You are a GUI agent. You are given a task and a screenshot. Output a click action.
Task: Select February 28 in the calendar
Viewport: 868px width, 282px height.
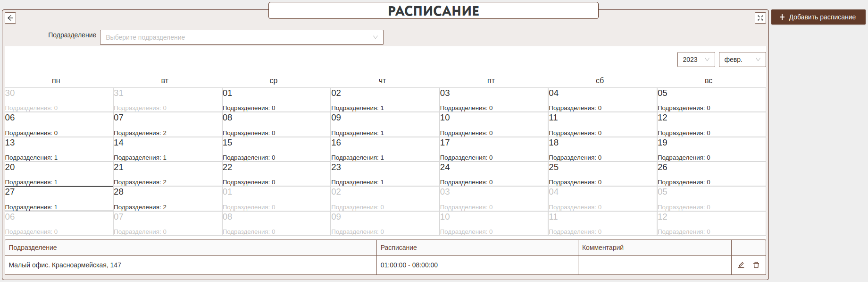tap(167, 198)
